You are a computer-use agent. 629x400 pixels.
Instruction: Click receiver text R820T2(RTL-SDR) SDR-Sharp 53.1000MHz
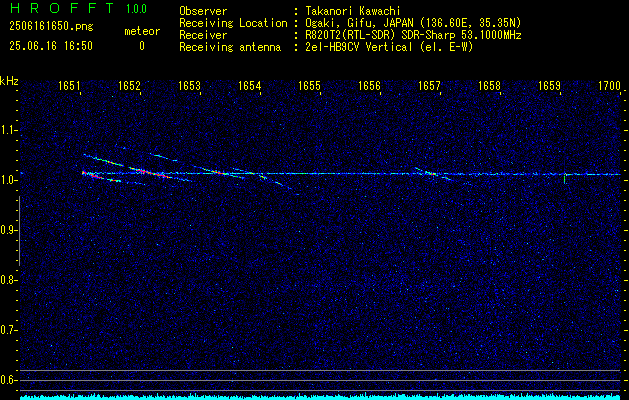pyautogui.click(x=413, y=35)
